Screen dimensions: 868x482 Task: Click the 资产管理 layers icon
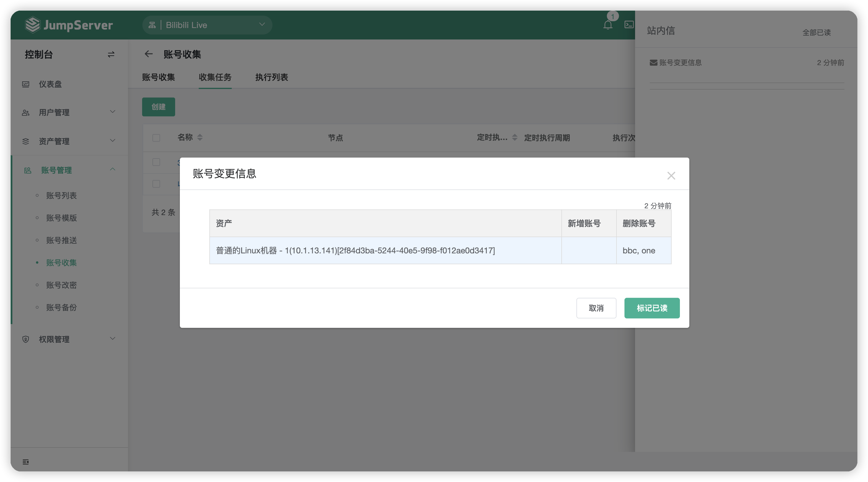click(26, 141)
